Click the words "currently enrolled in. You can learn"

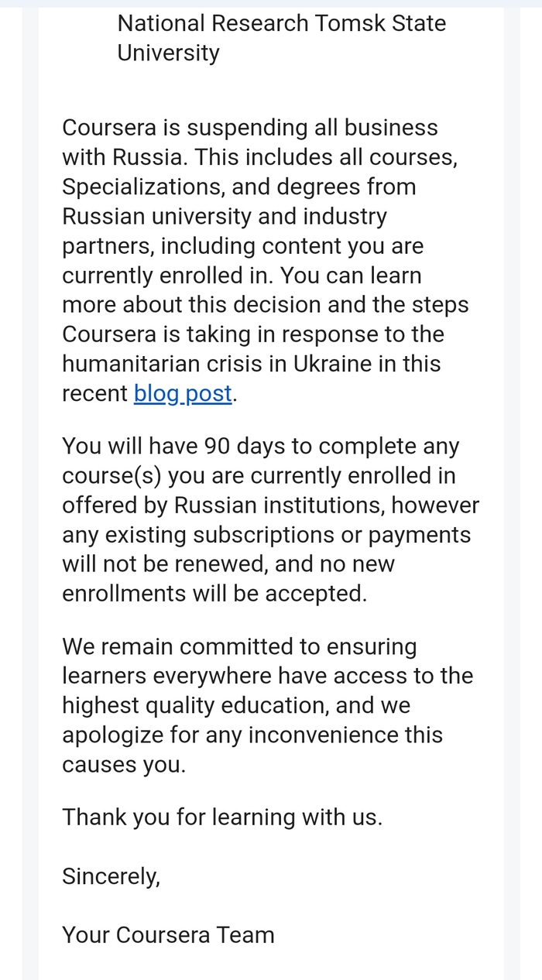coord(242,276)
